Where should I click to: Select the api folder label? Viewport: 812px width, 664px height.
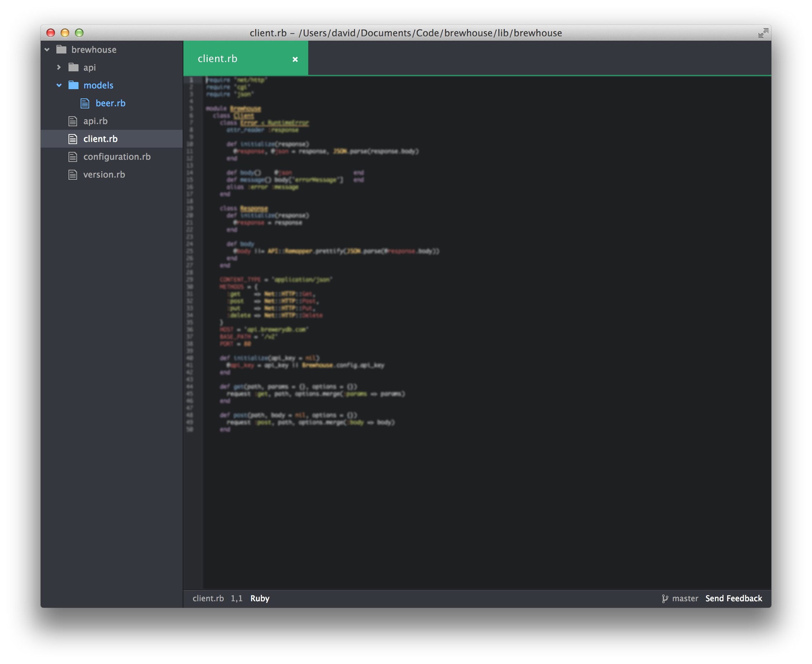tap(90, 68)
